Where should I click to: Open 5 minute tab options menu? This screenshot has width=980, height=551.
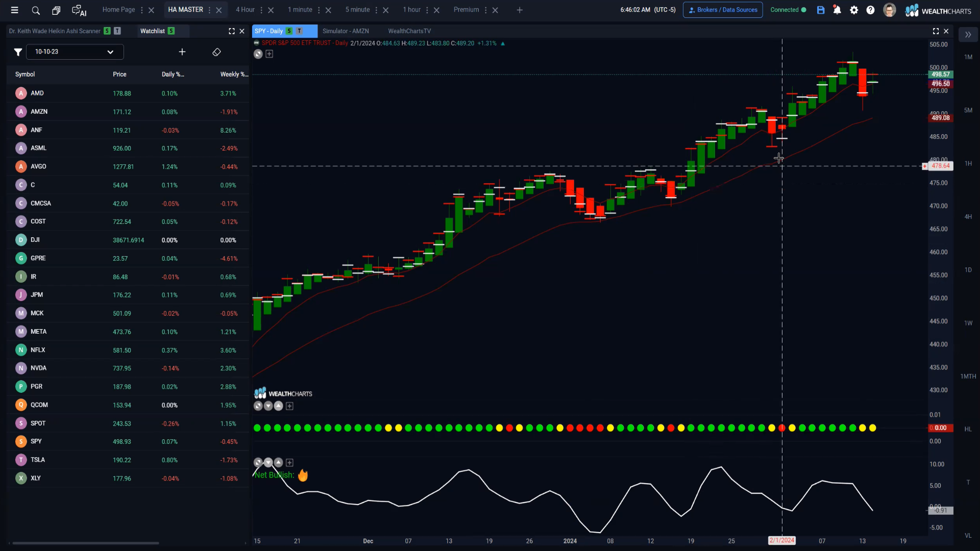click(x=377, y=10)
